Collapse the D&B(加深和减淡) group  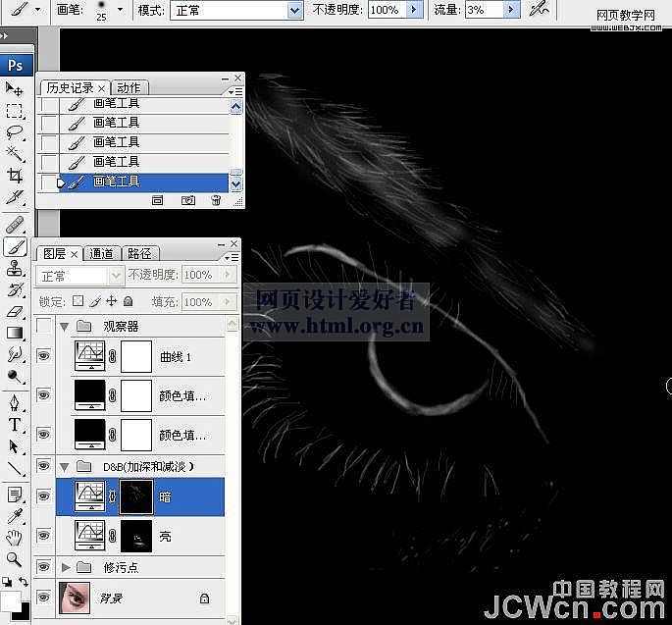pyautogui.click(x=65, y=466)
